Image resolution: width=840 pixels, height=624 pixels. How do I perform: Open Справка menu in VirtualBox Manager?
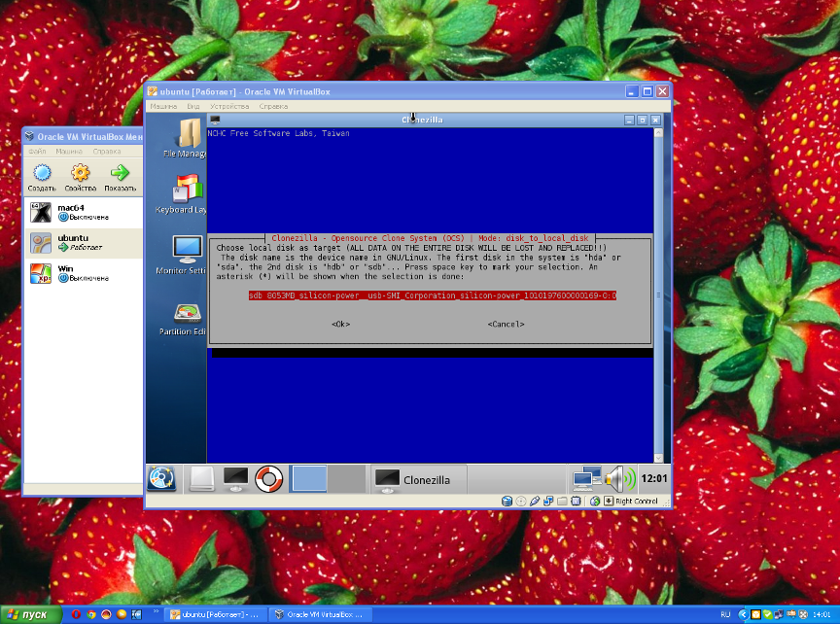tap(107, 151)
